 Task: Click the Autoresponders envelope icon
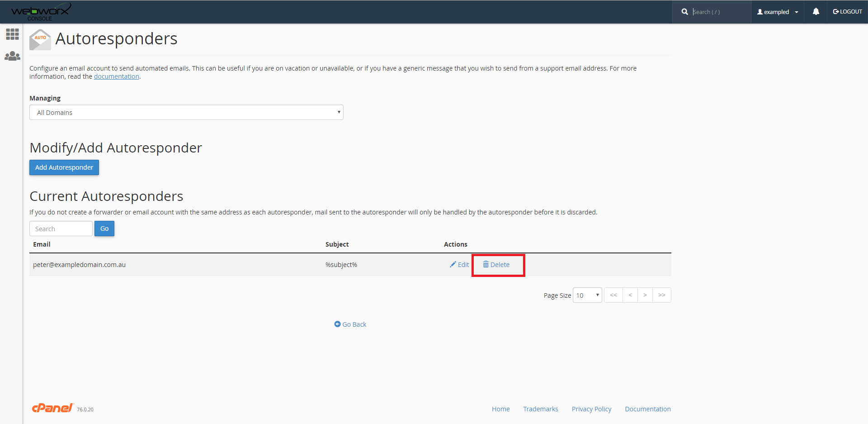(x=40, y=40)
